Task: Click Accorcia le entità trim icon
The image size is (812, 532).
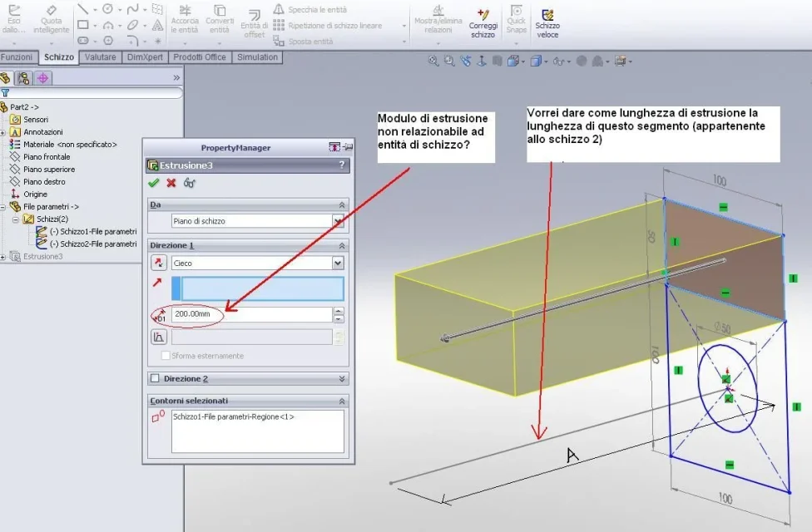Action: coord(185,10)
